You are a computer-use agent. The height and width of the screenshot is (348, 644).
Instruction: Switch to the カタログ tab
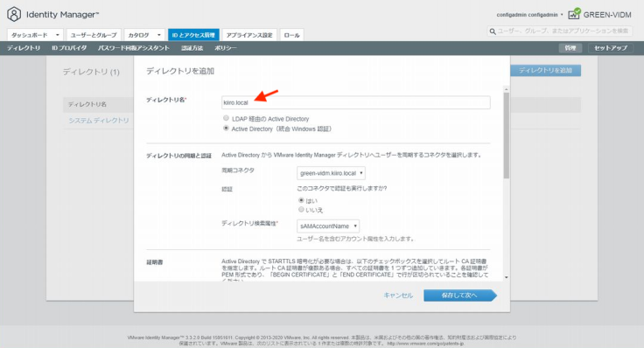click(x=139, y=35)
